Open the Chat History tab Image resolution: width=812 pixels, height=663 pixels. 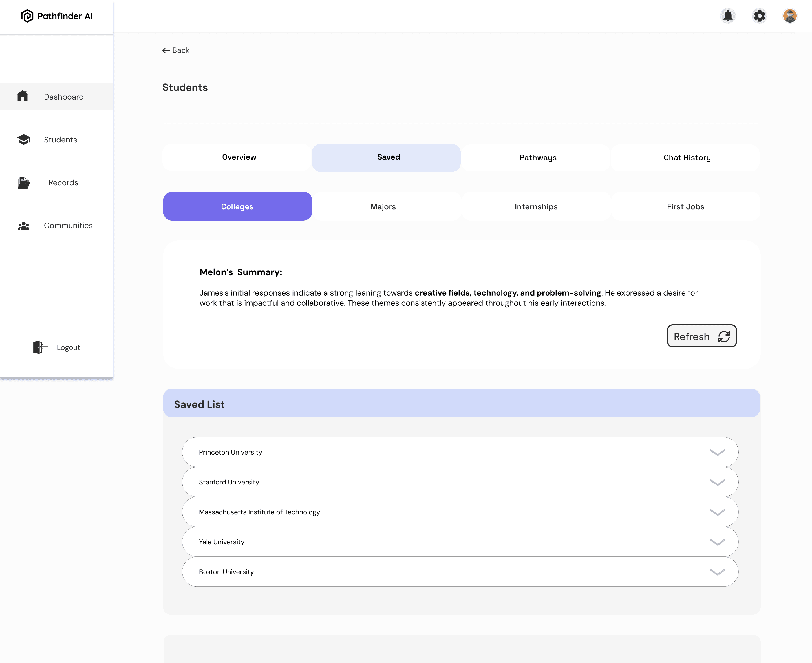(x=687, y=158)
